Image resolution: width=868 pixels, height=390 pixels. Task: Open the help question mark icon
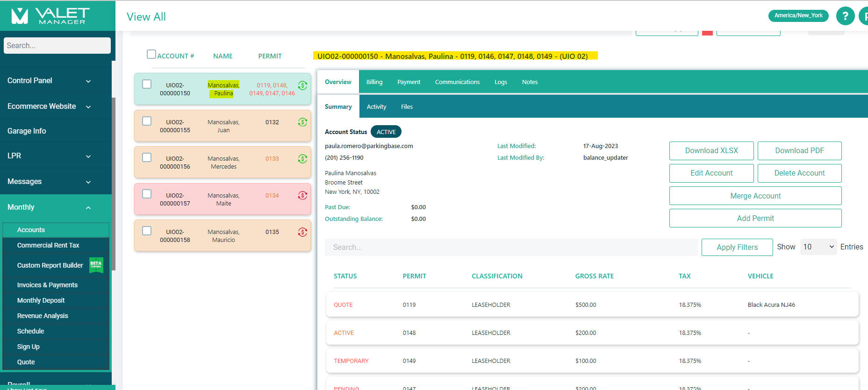(845, 16)
